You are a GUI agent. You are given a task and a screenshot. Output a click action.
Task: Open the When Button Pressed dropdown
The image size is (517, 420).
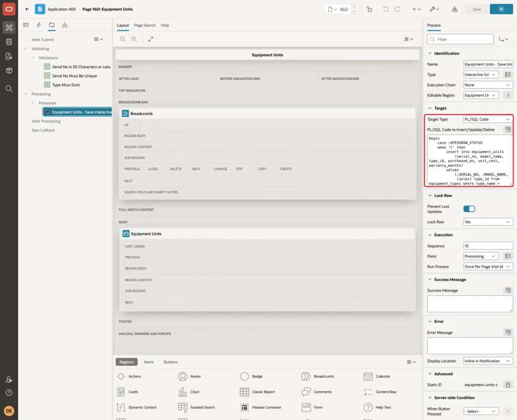pos(481,411)
